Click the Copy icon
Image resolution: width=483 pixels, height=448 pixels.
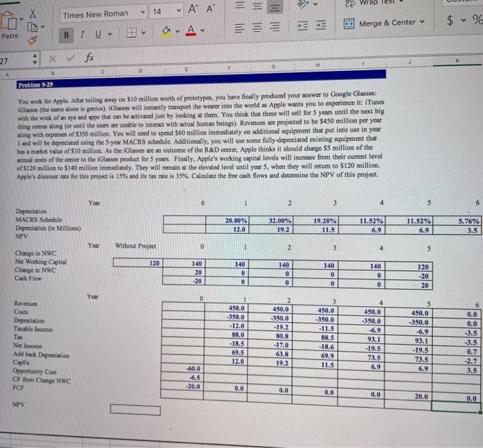[x=32, y=27]
